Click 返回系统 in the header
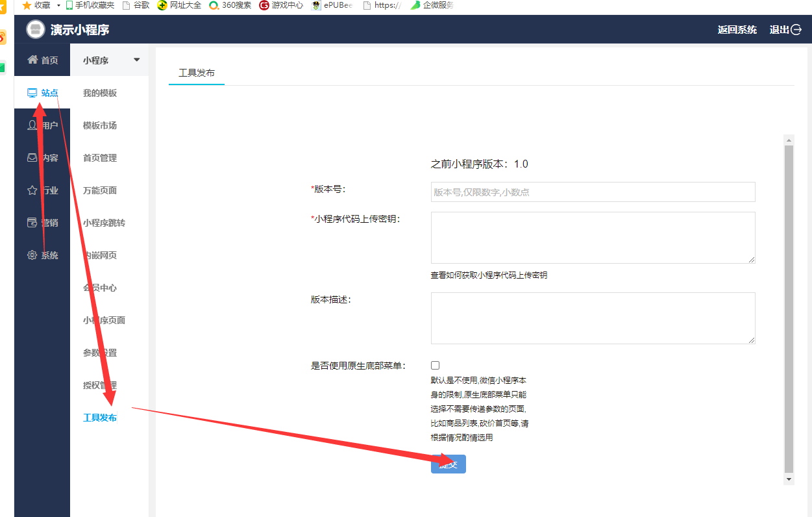 [x=737, y=30]
